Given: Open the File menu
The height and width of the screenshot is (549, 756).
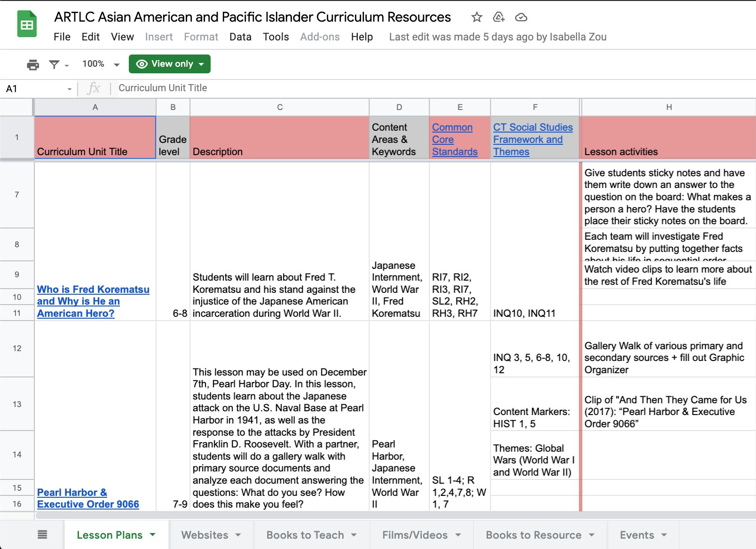Looking at the screenshot, I should tap(62, 37).
